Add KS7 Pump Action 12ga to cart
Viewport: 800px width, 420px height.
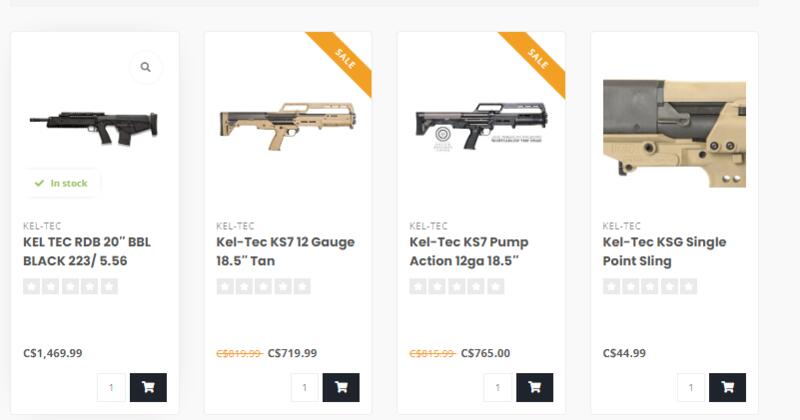tap(534, 387)
